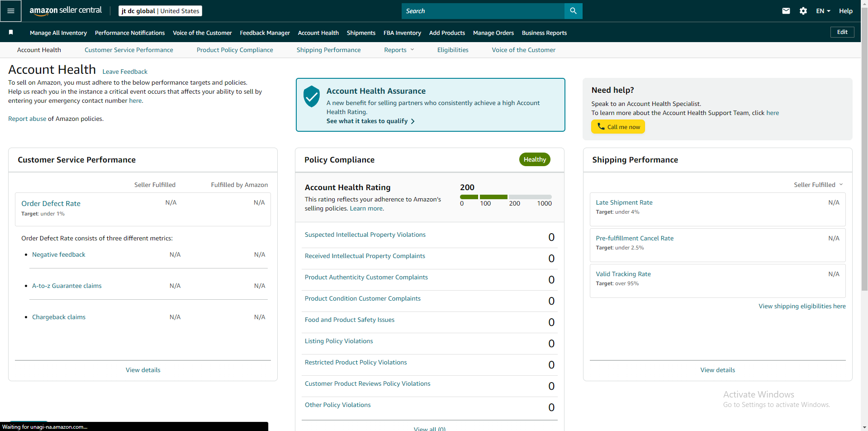The height and width of the screenshot is (431, 868).
Task: Click the Call me now button
Action: pos(618,127)
